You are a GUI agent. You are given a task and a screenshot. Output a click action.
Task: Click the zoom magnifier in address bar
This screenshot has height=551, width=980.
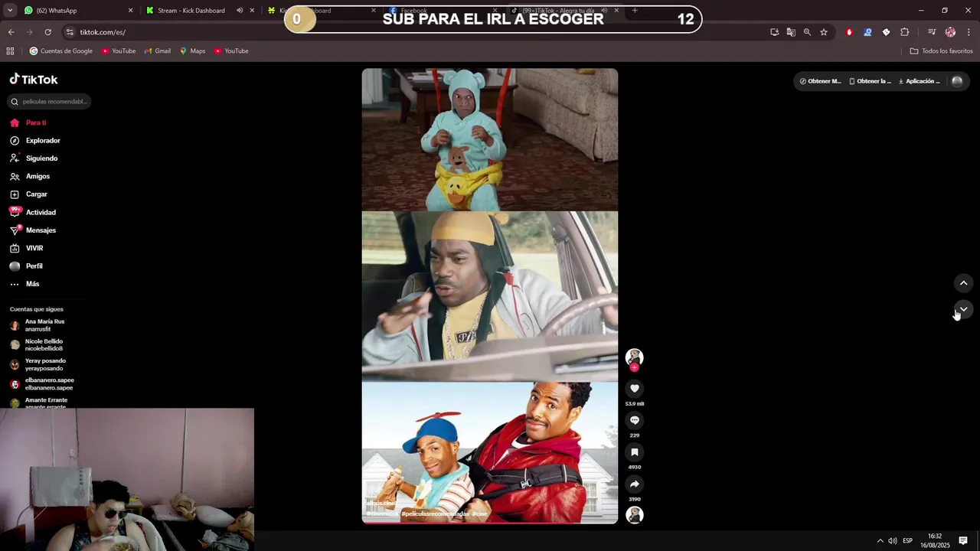click(807, 32)
